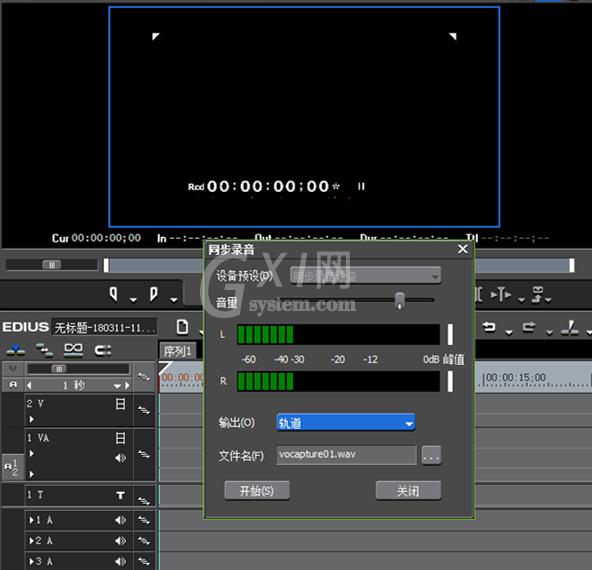592x570 pixels.
Task: Click the vocapture01.wav filename field
Action: (346, 455)
